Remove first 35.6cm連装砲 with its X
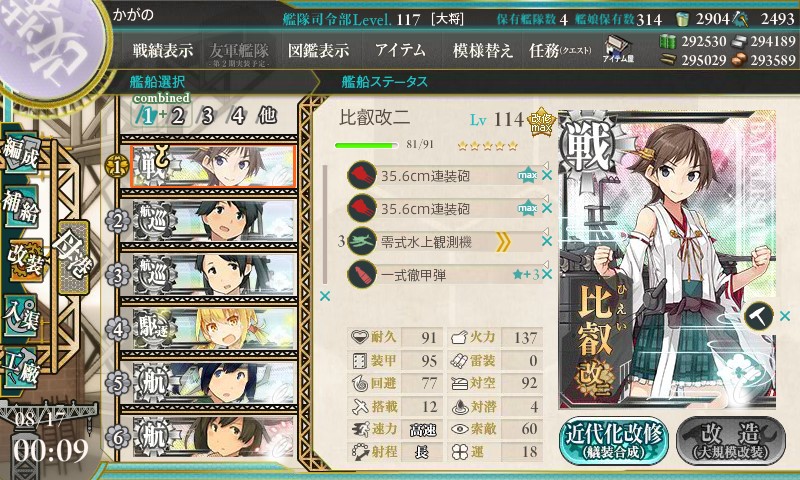800x480 pixels. (x=547, y=175)
